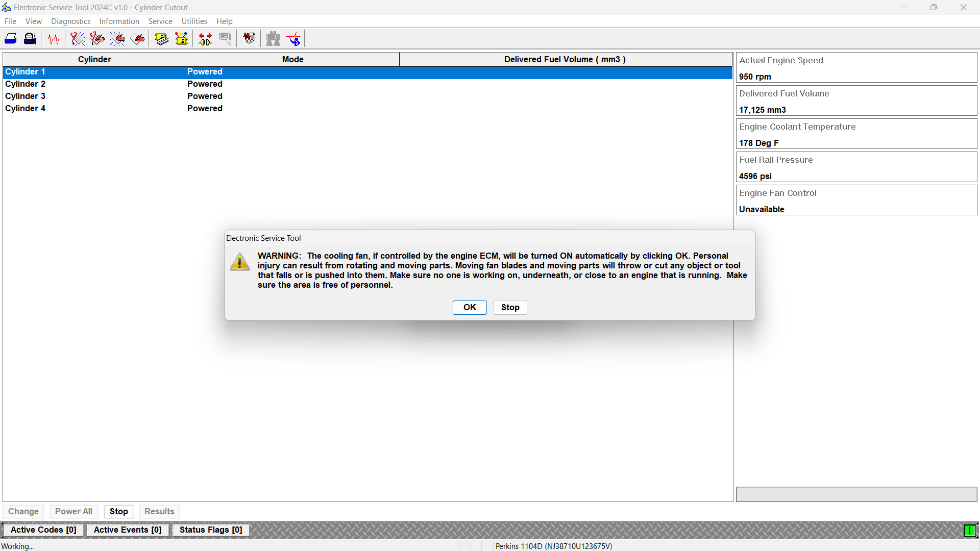The image size is (980, 551).
Task: Click the Cylinder column header
Action: point(94,59)
